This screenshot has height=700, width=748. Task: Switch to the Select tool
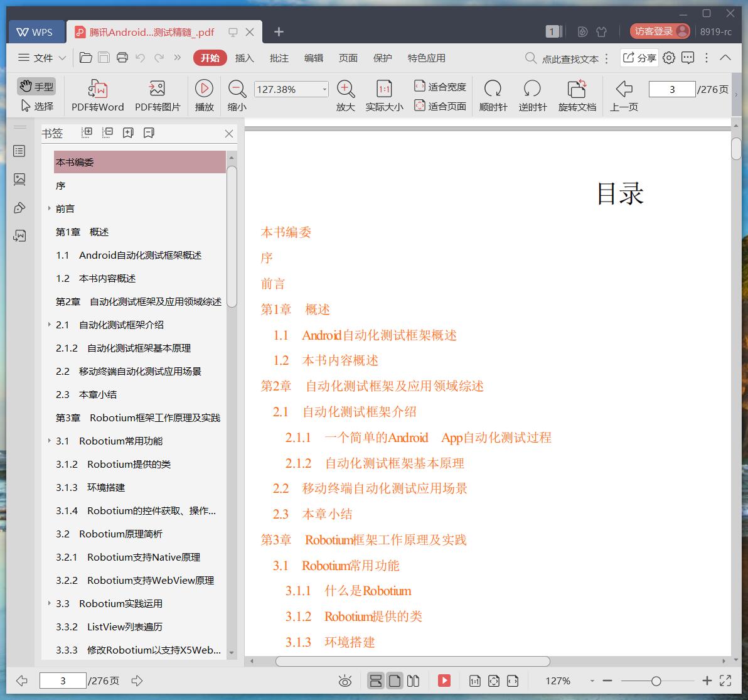[37, 106]
